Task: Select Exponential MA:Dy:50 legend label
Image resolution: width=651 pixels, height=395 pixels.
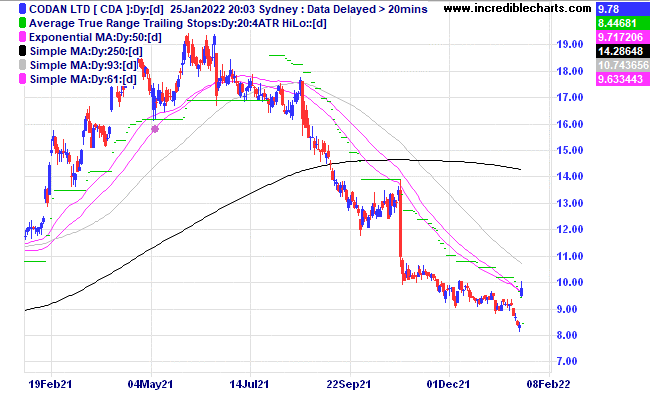Action: 95,37
